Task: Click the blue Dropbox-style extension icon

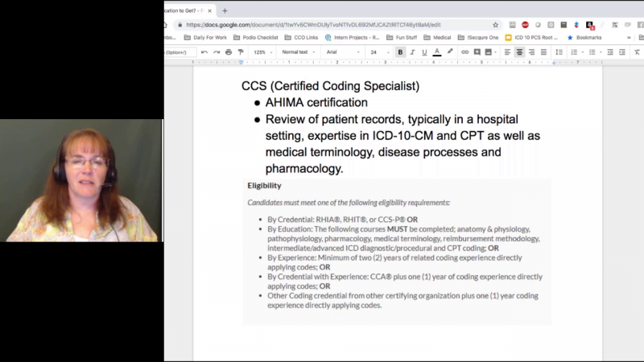Action: click(576, 25)
